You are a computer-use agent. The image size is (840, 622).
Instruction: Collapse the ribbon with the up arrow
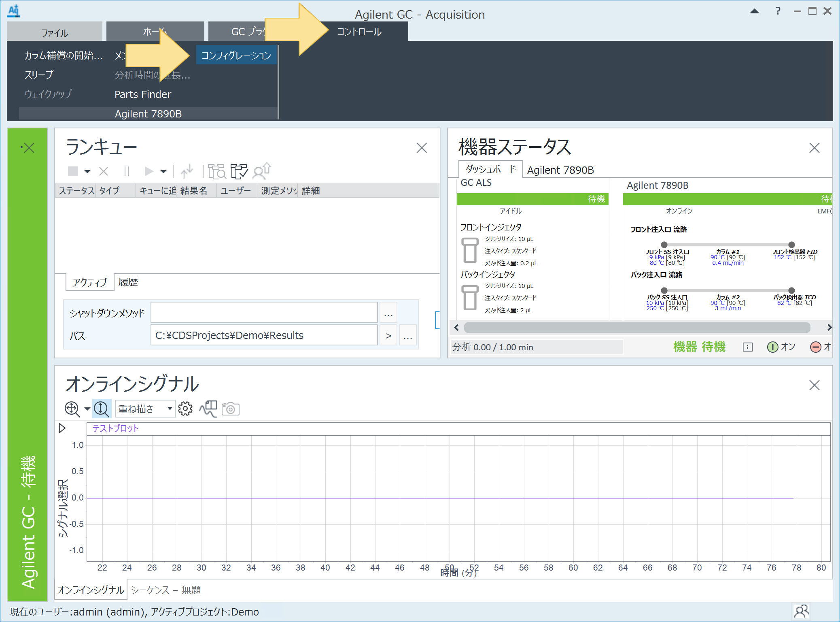[755, 11]
